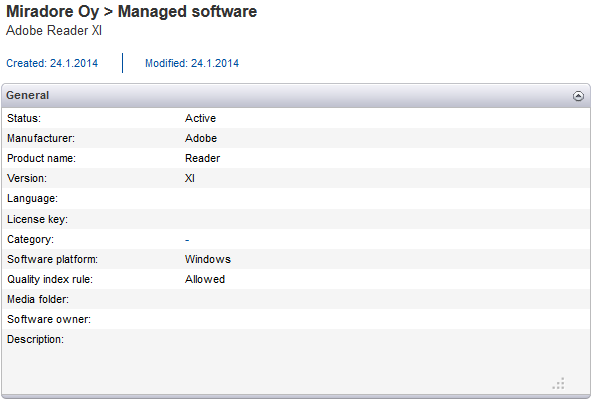Click the General panel header title
593x402 pixels.
tap(28, 95)
